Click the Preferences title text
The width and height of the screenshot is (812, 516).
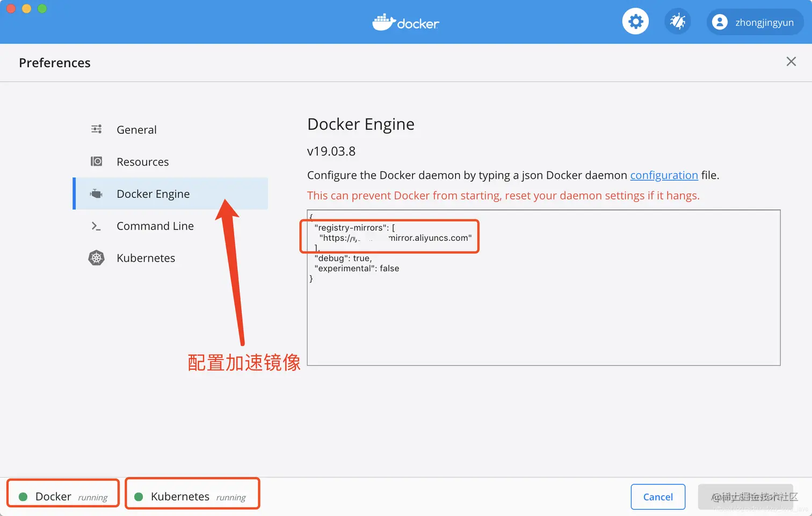[55, 63]
